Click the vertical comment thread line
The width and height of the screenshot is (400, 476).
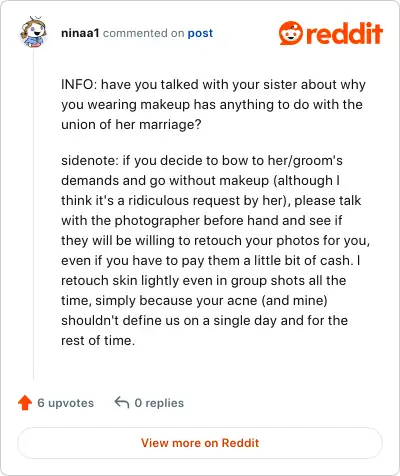point(33,215)
